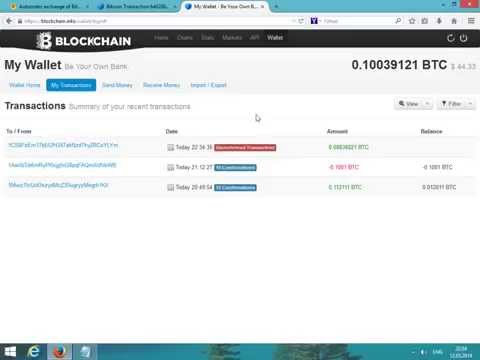Screen dimensions: 480x360
Task: Open the Send Money tab
Action: 117,85
